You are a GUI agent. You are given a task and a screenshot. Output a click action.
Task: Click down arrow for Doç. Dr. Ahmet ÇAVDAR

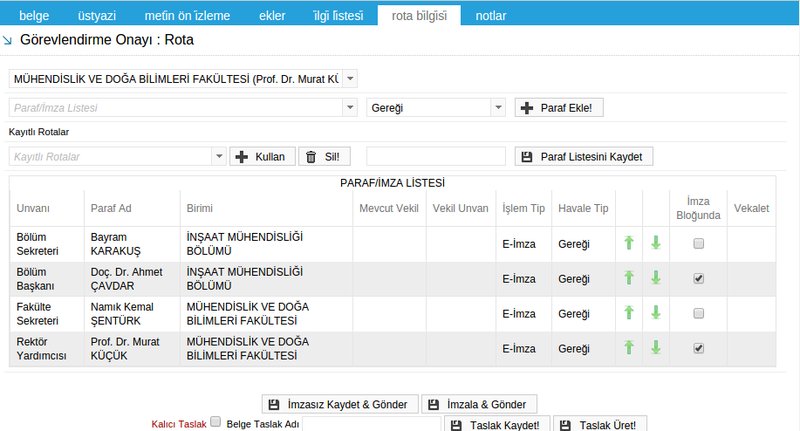(656, 279)
